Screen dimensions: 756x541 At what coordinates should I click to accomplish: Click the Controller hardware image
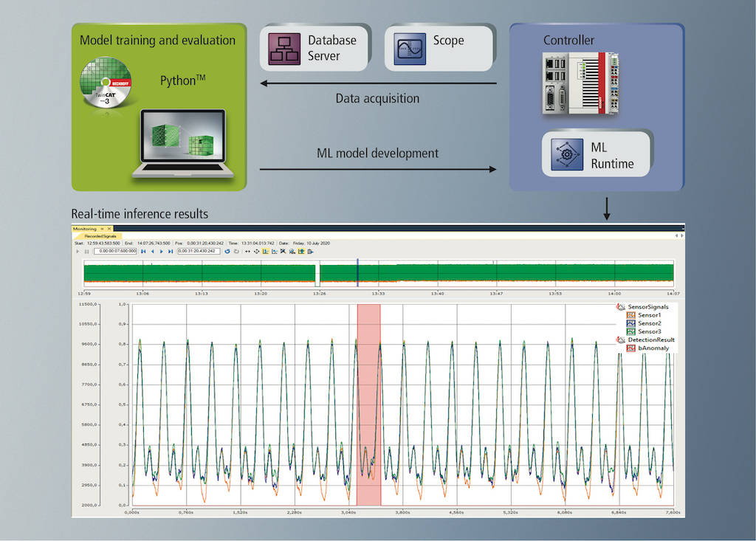(x=581, y=83)
